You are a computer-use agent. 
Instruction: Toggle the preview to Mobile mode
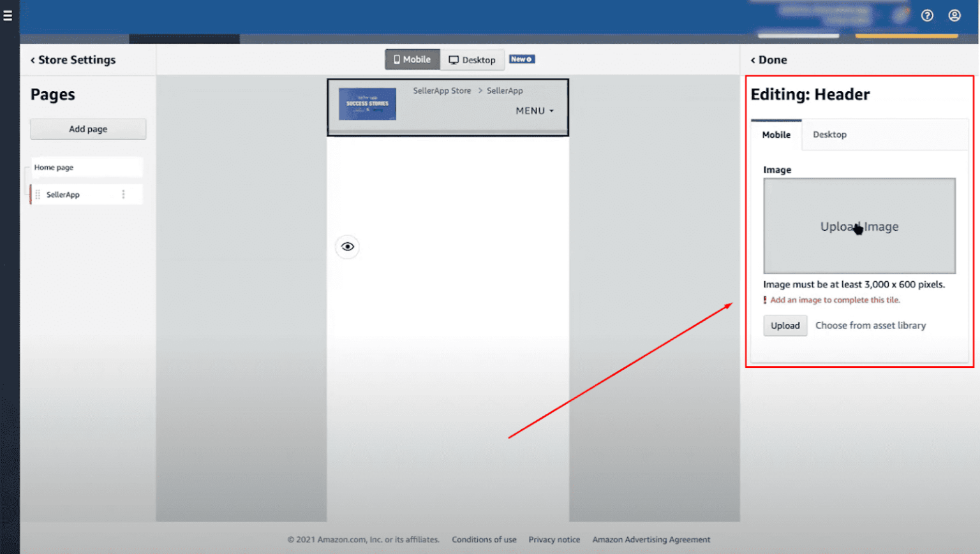pos(412,59)
